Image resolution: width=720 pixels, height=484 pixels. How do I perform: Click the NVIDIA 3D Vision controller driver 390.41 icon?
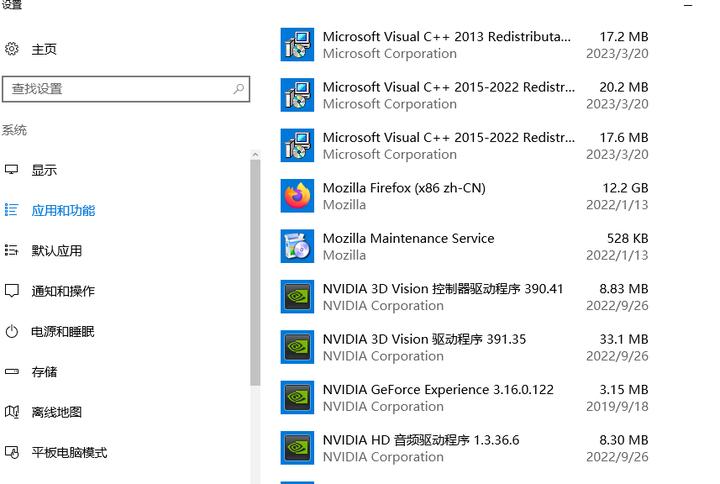[x=297, y=297]
